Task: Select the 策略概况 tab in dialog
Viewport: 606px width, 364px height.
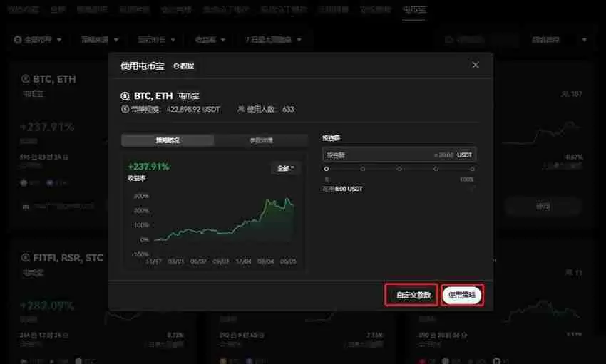Action: tap(168, 140)
